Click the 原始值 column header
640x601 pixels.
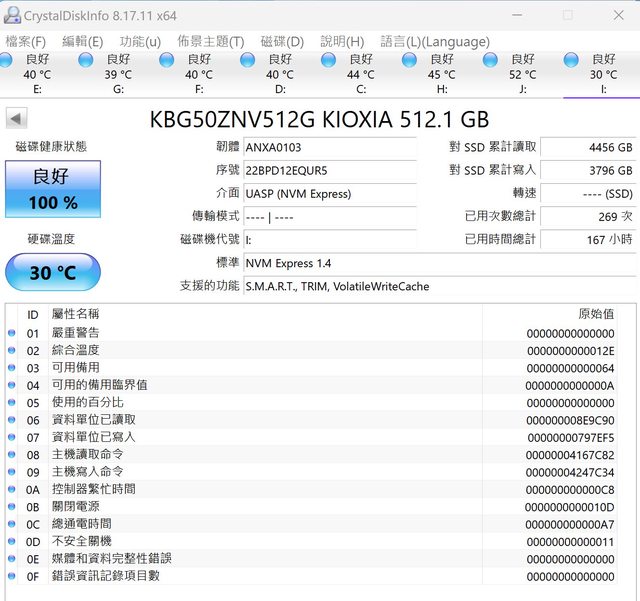click(x=596, y=314)
